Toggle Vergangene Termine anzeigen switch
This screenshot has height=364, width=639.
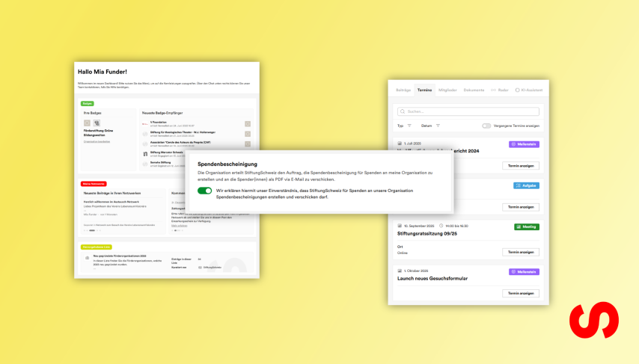pyautogui.click(x=487, y=126)
